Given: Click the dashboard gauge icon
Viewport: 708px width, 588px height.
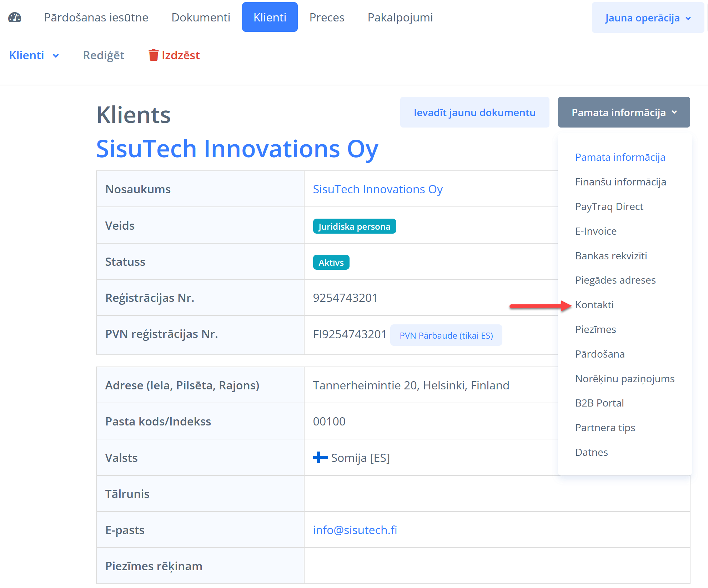Looking at the screenshot, I should [15, 17].
